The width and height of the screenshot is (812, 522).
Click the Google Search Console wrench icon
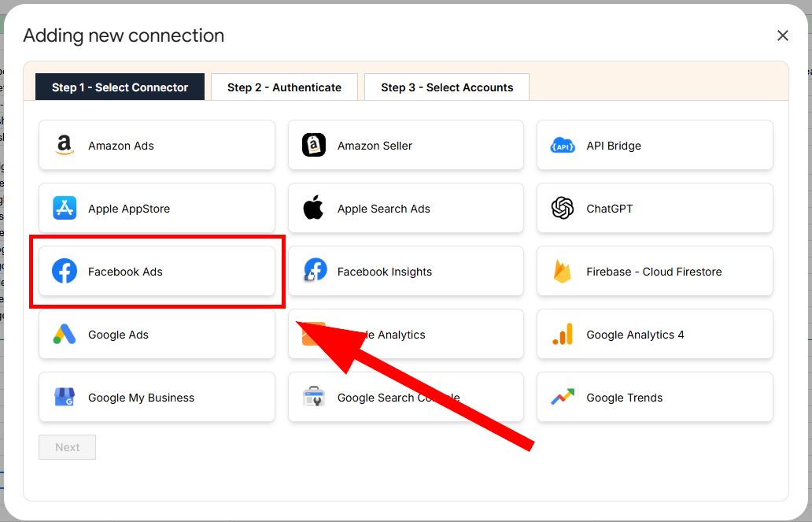(x=314, y=397)
